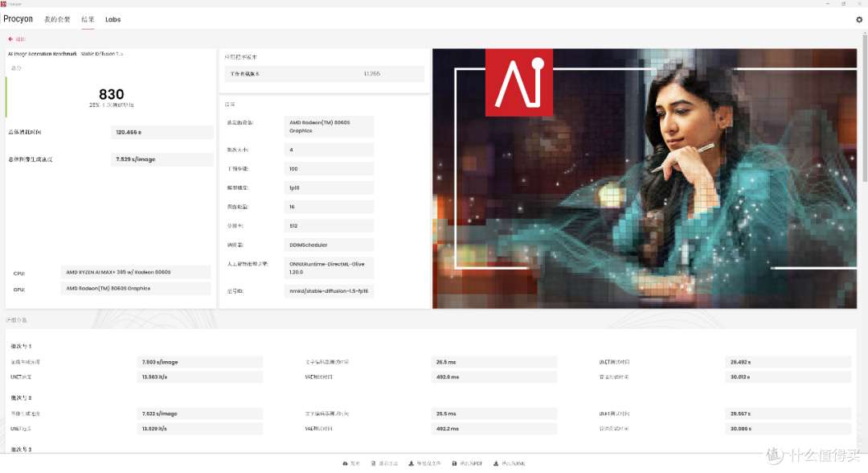
Task: Select batch 1 UNET time 29.492 s
Action: [x=788, y=362]
